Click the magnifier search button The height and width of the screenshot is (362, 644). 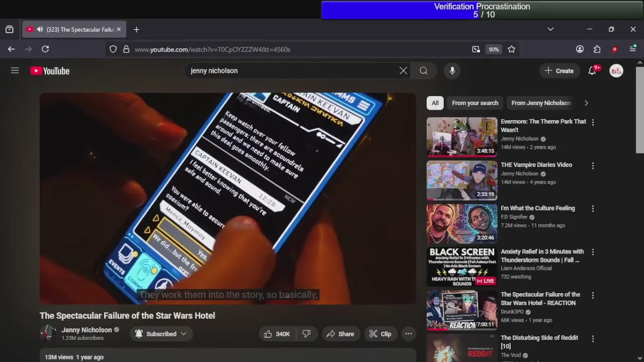point(424,71)
